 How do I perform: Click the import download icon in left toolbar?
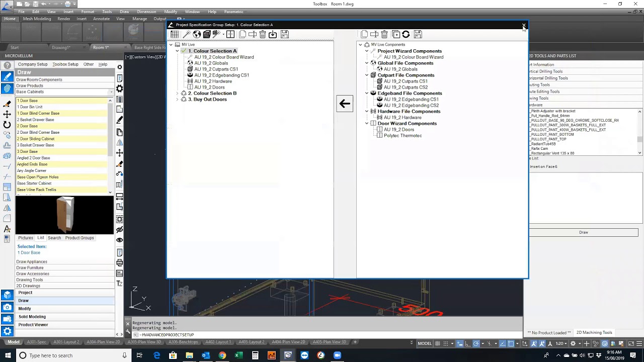pos(273,34)
